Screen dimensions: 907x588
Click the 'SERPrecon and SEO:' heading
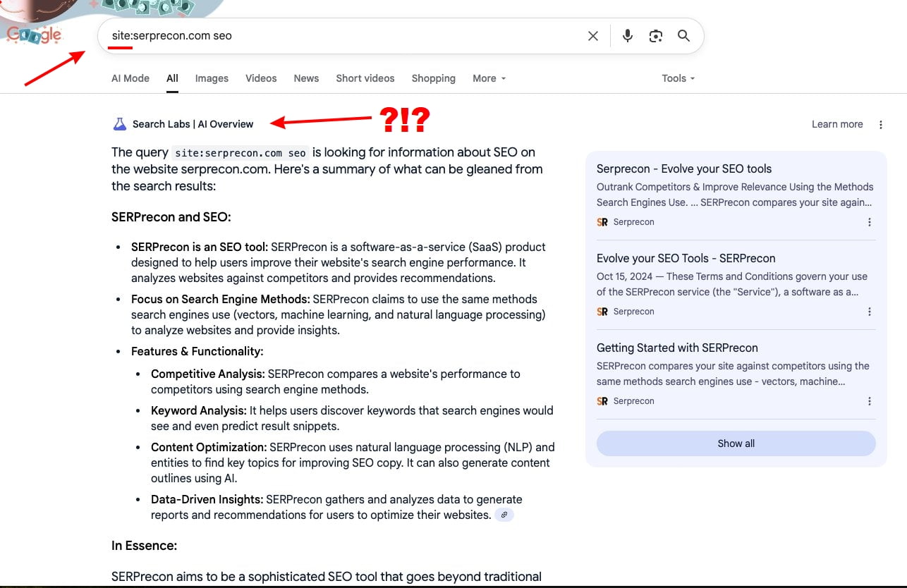tap(171, 217)
